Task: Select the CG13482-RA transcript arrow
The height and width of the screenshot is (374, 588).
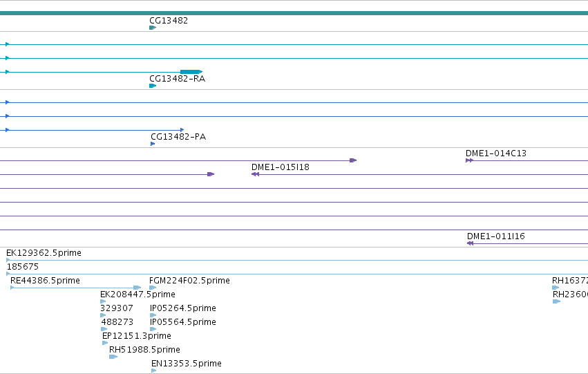Action: 153,86
